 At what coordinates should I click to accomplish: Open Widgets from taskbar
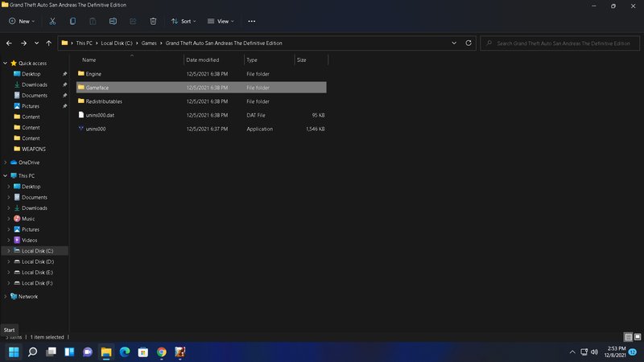pyautogui.click(x=69, y=352)
